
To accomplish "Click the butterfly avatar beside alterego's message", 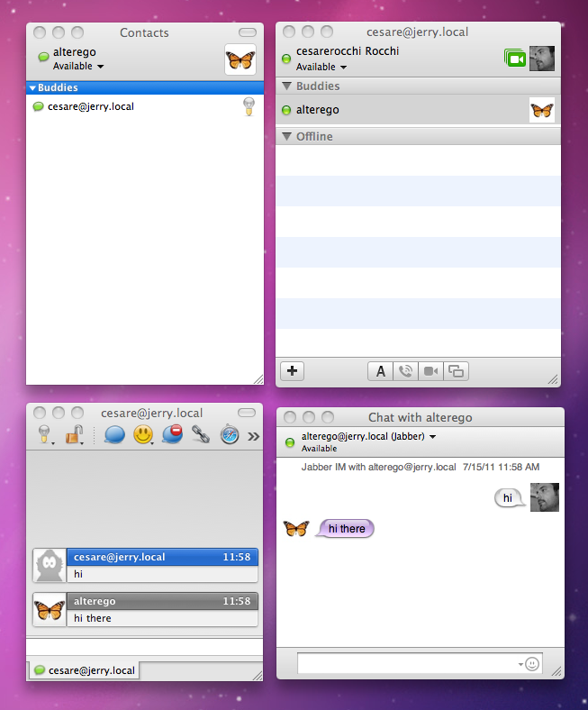I will coord(50,609).
